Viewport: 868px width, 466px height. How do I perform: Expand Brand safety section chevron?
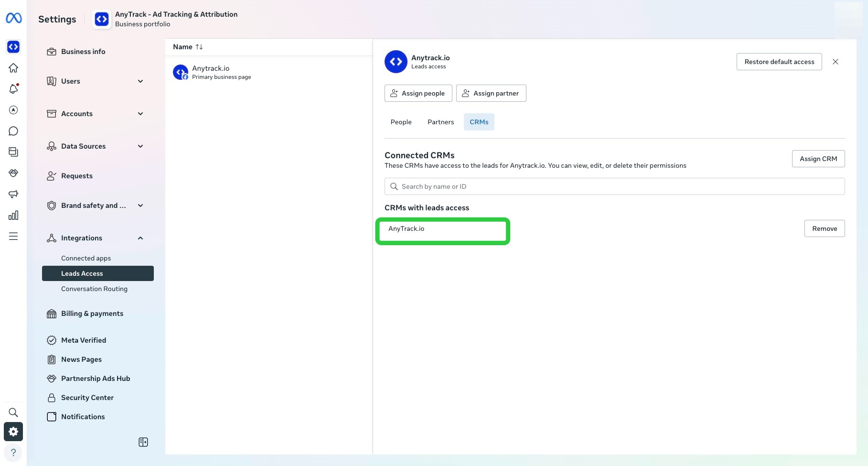(x=140, y=206)
